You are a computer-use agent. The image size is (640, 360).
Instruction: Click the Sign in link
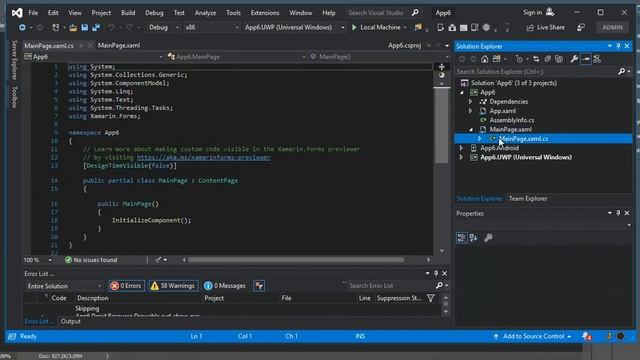[x=532, y=12]
